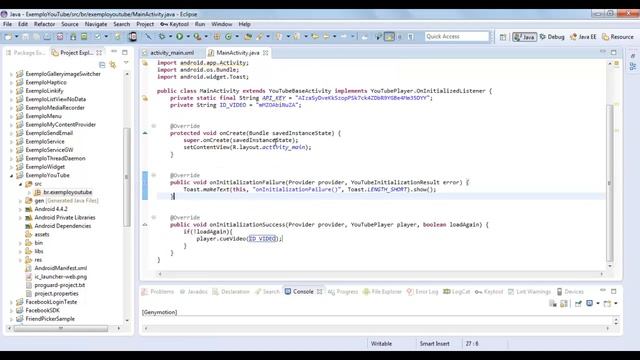The image size is (640, 360).
Task: Toggle Scroll Lock in Console toolbar
Action: point(564,304)
